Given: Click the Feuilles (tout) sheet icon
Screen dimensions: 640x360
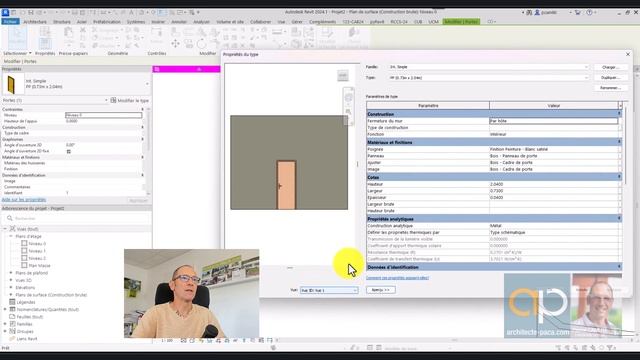Looking at the screenshot, I should coord(12,317).
